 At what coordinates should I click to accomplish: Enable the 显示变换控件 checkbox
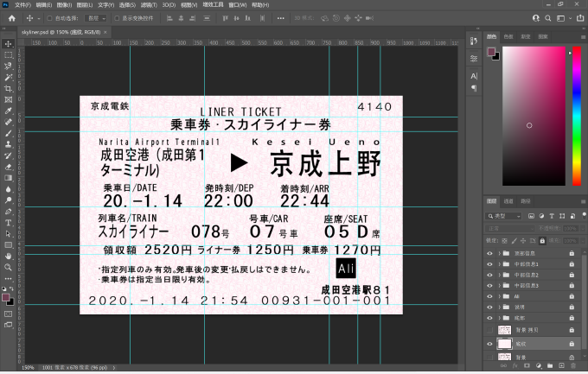(117, 18)
